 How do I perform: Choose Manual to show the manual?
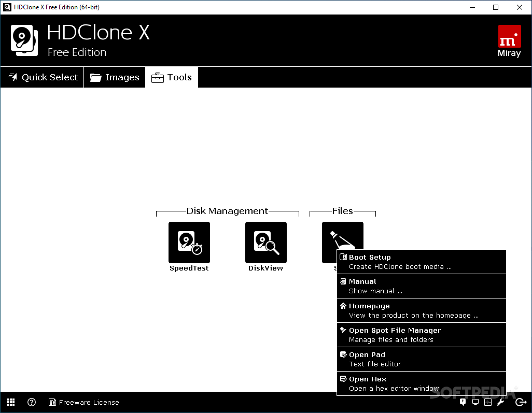click(422, 286)
